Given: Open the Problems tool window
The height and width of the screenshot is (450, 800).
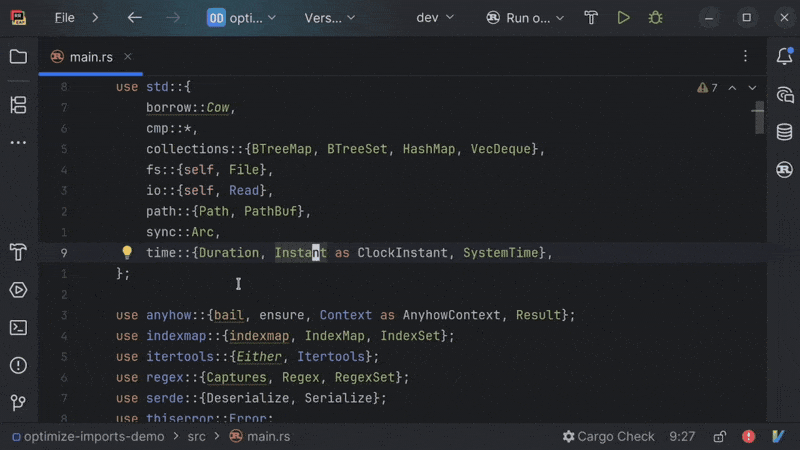Looking at the screenshot, I should coord(18,365).
